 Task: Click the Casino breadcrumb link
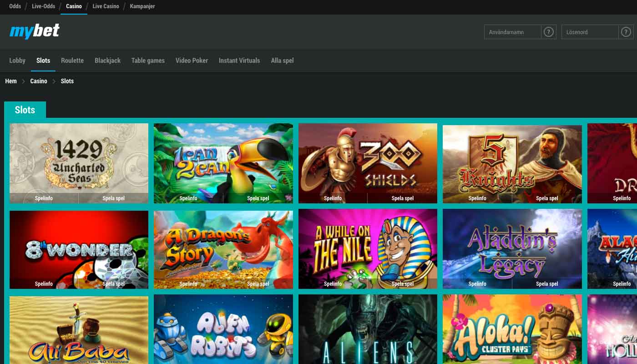point(39,81)
